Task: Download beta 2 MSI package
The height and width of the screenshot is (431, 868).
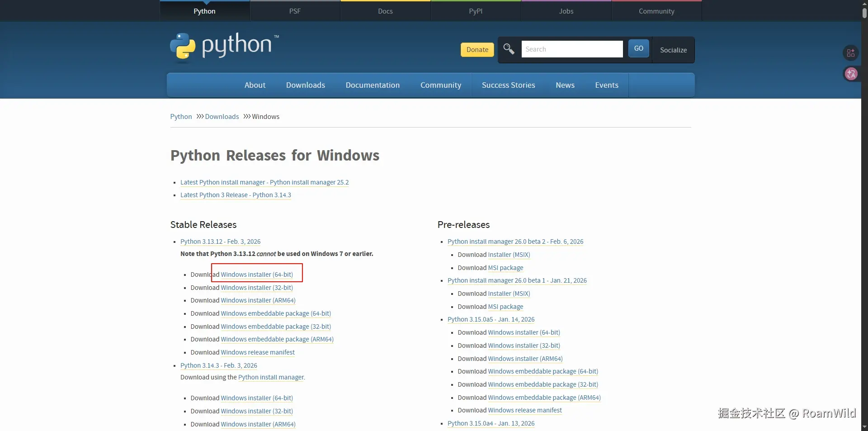Action: point(506,268)
